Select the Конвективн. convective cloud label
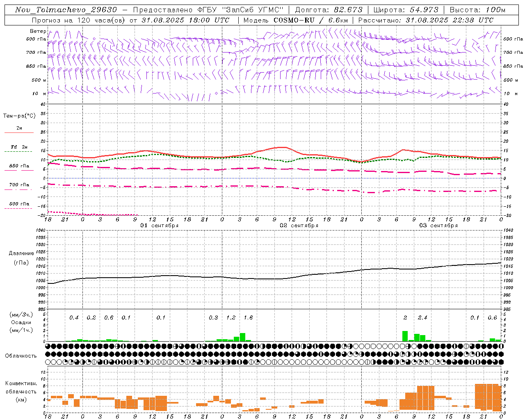Viewport: 525px width, 420px height. click(x=21, y=383)
